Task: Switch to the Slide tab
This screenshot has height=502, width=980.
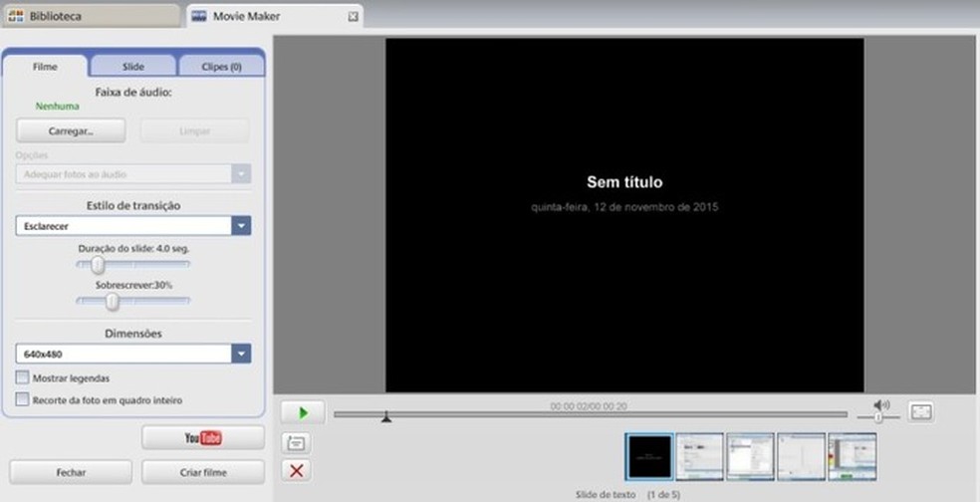Action: (133, 67)
